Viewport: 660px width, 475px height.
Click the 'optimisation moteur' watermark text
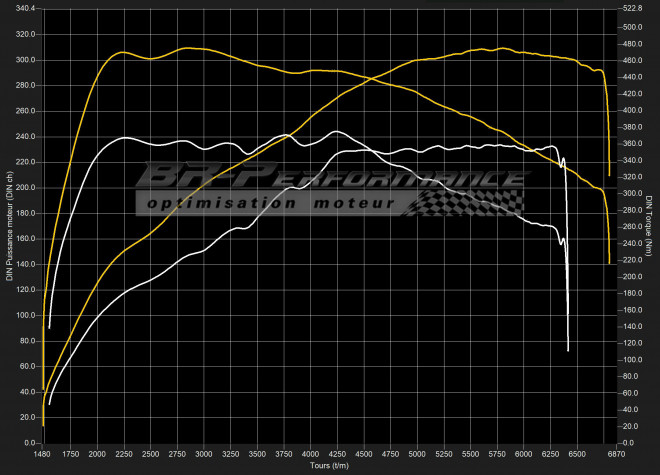click(x=268, y=202)
